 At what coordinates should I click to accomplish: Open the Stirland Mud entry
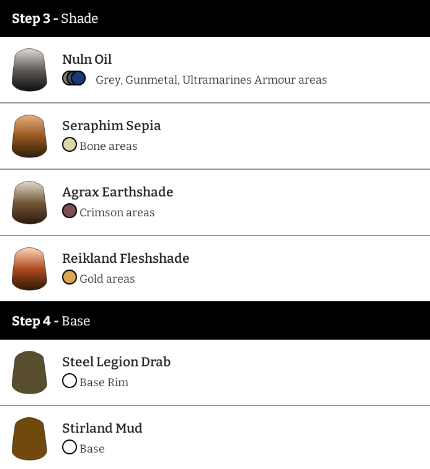(x=215, y=438)
